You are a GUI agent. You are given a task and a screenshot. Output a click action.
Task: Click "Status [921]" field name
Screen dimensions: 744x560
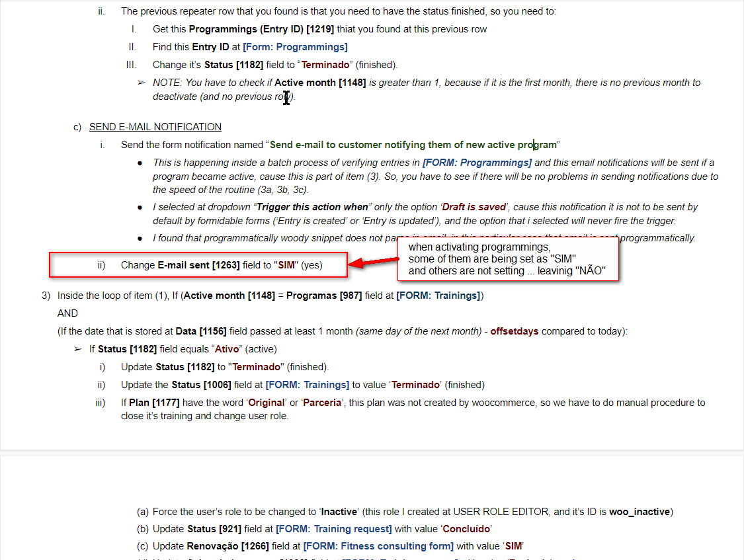(x=214, y=529)
